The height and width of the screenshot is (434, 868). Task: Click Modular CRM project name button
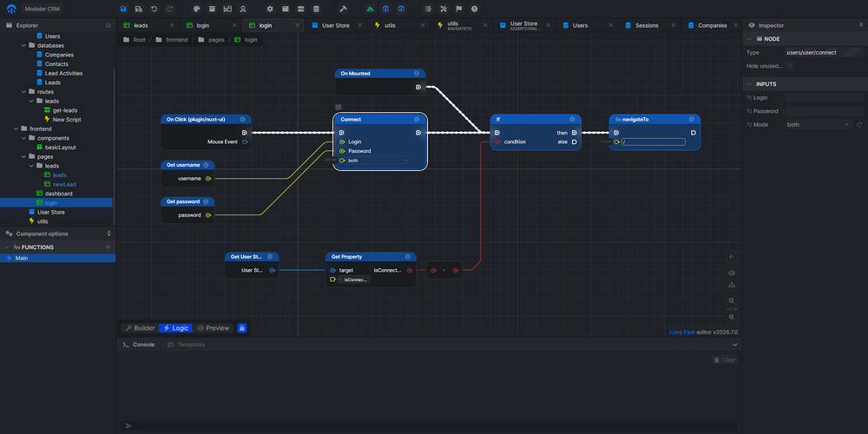(x=43, y=9)
